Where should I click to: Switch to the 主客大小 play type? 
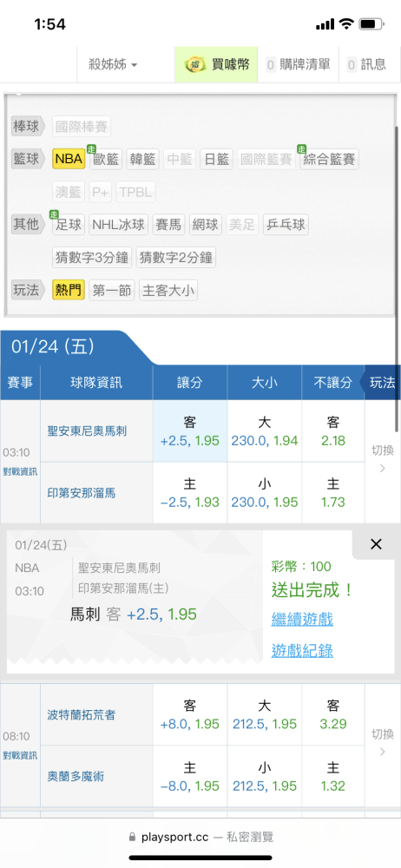[x=168, y=290]
